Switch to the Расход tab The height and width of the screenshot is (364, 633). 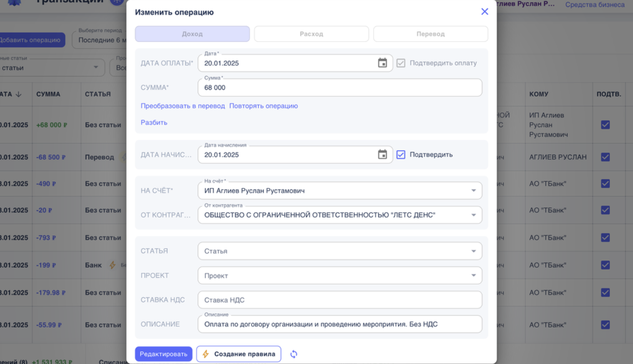[x=311, y=33]
